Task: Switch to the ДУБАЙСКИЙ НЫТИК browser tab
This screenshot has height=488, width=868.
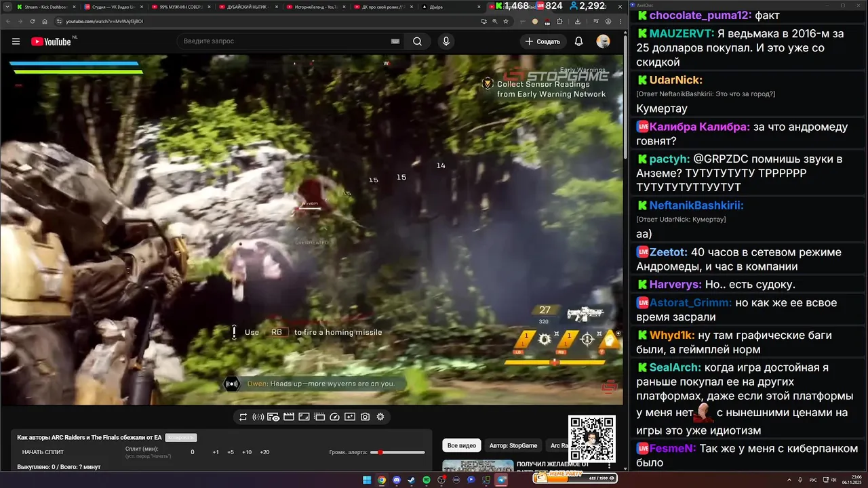Action: [x=248, y=7]
